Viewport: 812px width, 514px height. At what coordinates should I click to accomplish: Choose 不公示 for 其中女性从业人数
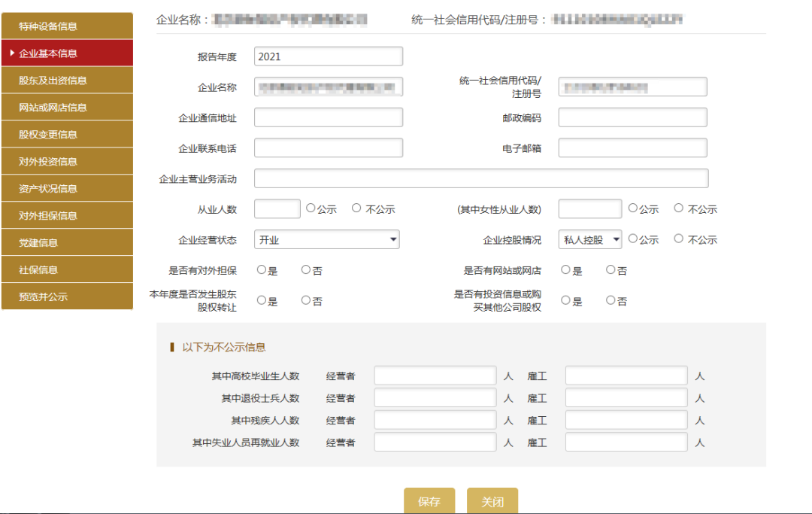click(680, 208)
